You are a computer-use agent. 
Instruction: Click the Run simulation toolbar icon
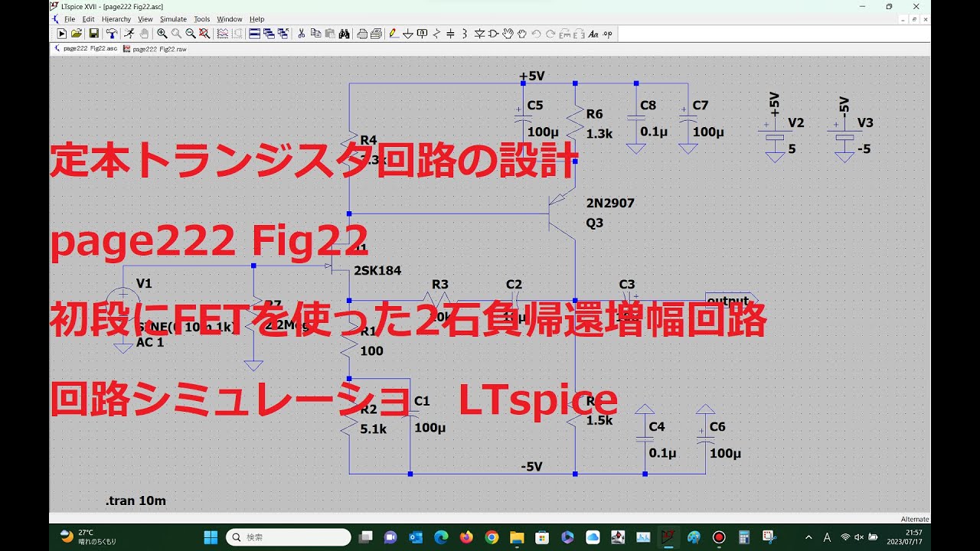(x=62, y=34)
